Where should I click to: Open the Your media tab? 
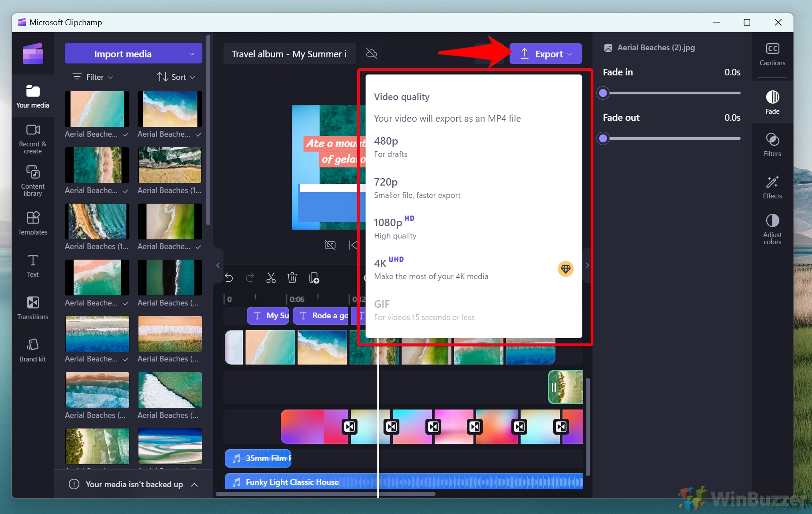pyautogui.click(x=33, y=96)
